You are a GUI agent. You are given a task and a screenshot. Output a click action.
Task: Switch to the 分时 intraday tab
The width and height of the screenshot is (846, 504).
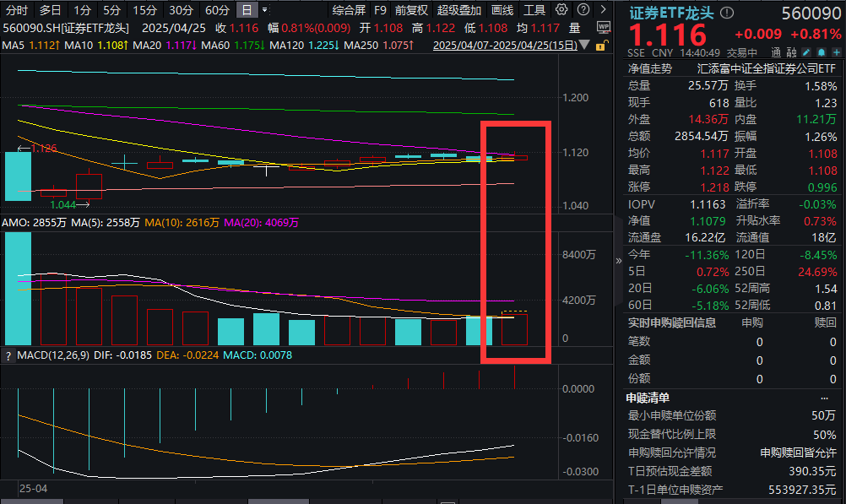tap(17, 10)
